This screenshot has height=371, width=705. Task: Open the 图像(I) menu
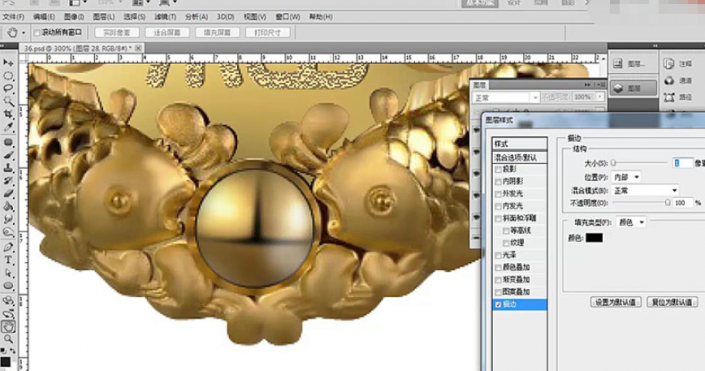point(74,17)
